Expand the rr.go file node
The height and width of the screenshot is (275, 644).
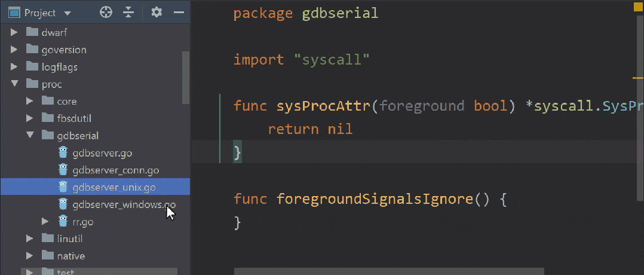[x=45, y=222]
